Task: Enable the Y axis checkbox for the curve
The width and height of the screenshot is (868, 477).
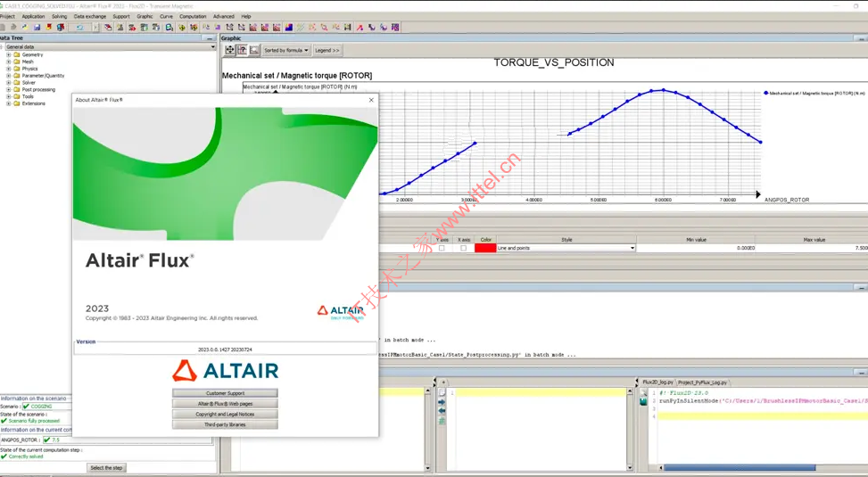Action: [x=442, y=248]
